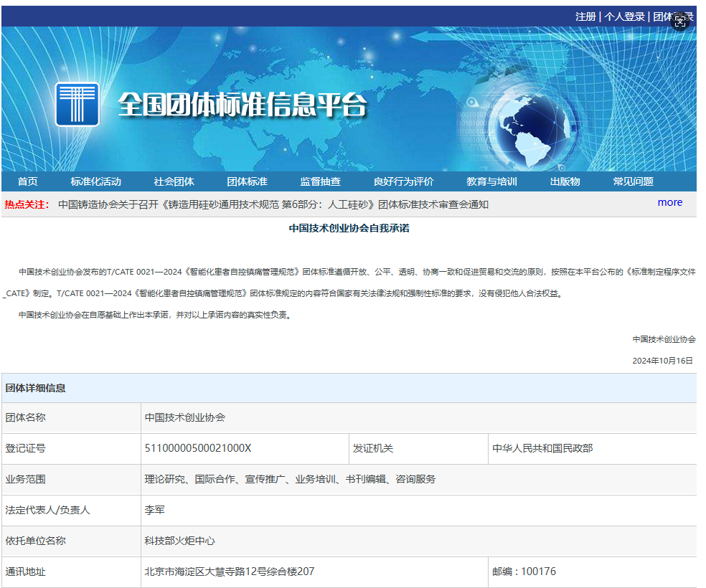706x588 pixels.
Task: Click the 通讯地址 label cell
Action: tap(71, 572)
